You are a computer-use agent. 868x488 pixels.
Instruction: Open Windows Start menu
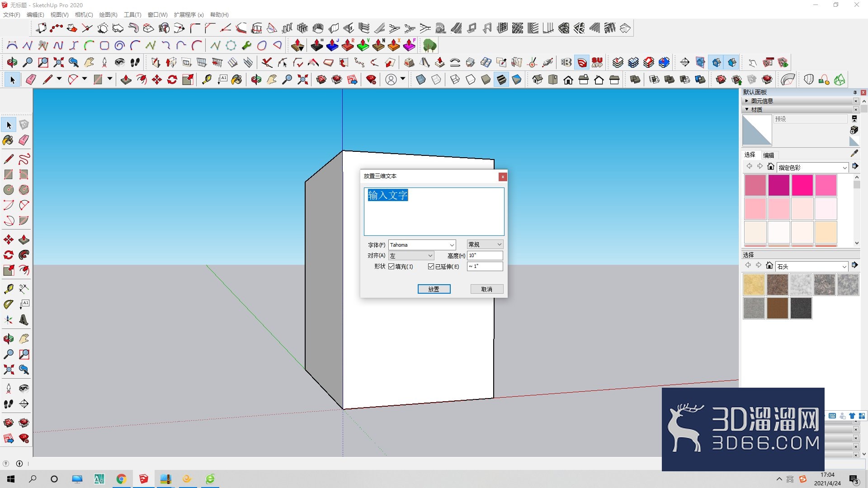pos(11,479)
